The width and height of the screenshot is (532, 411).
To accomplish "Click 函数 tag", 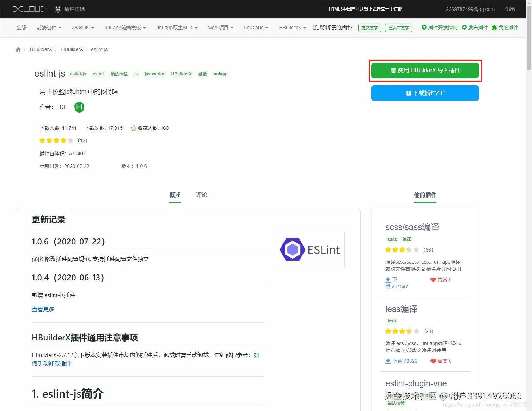I will tap(203, 74).
